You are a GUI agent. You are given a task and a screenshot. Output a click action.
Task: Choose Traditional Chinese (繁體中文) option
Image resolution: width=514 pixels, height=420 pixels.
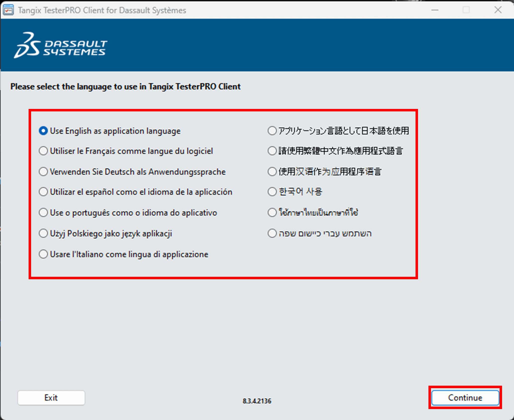[x=272, y=151]
